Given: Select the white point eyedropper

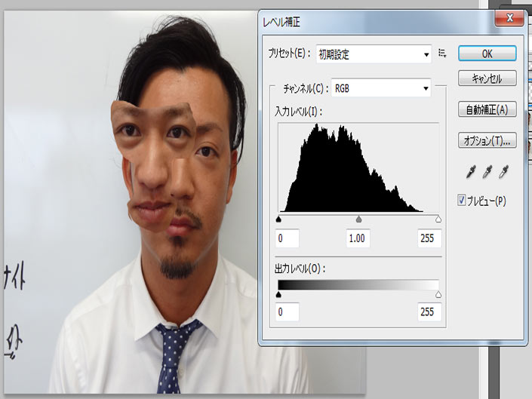Looking at the screenshot, I should click(504, 172).
